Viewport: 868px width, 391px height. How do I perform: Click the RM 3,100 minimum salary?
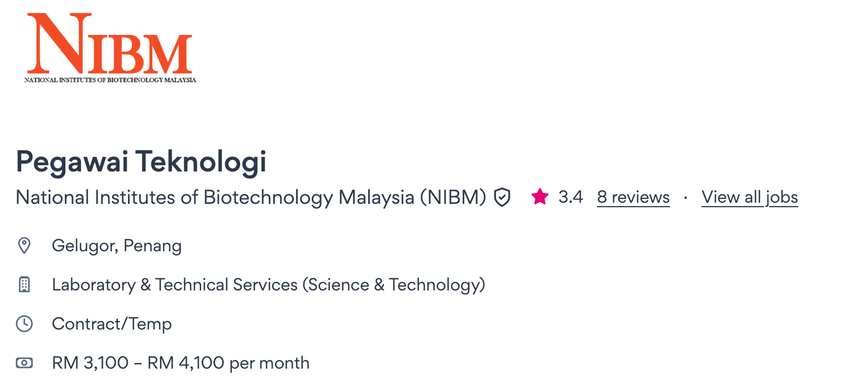(90, 363)
